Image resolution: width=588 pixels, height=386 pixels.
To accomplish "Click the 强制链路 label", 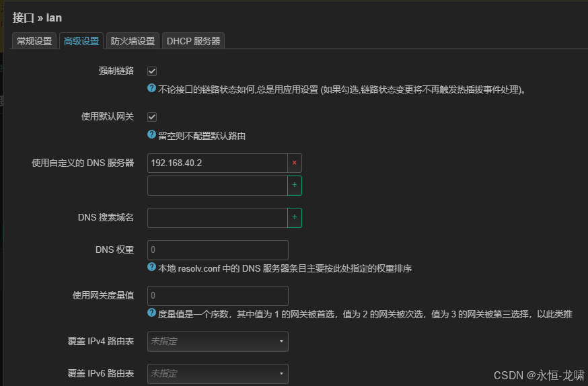I will point(116,71).
